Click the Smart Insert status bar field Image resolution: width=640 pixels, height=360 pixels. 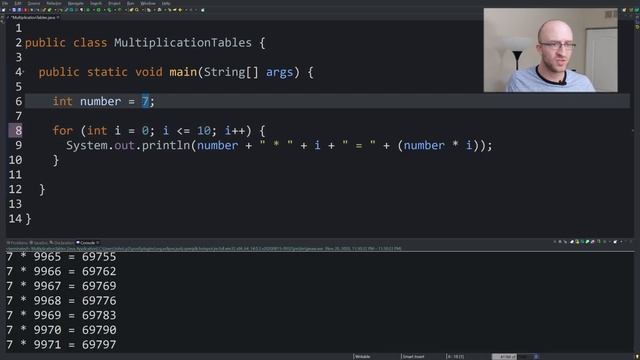point(413,356)
